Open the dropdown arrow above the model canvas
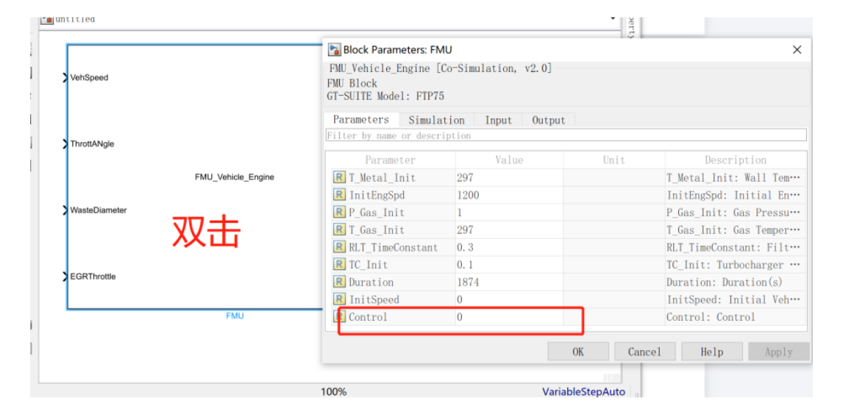This screenshot has height=406, width=868. (x=613, y=17)
